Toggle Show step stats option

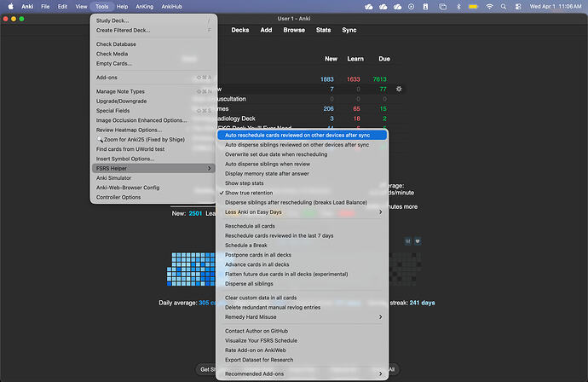[303, 183]
